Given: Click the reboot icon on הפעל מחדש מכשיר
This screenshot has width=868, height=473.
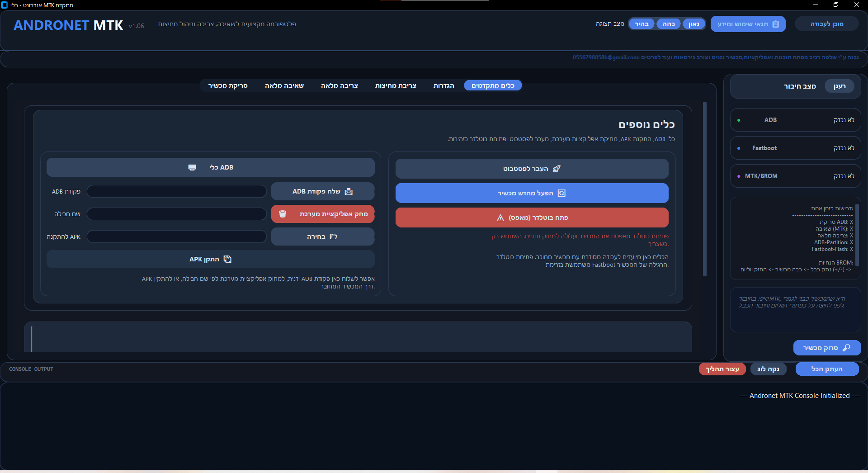Looking at the screenshot, I should click(x=561, y=193).
